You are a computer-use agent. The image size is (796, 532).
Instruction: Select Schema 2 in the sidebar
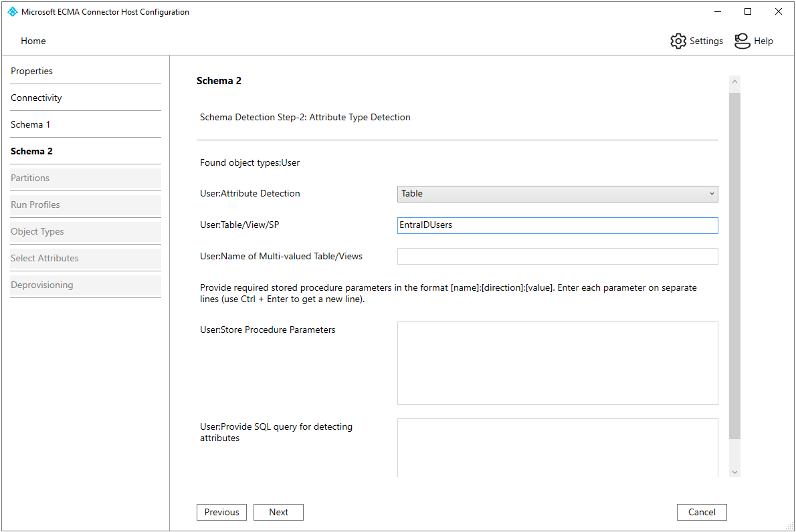coord(32,151)
